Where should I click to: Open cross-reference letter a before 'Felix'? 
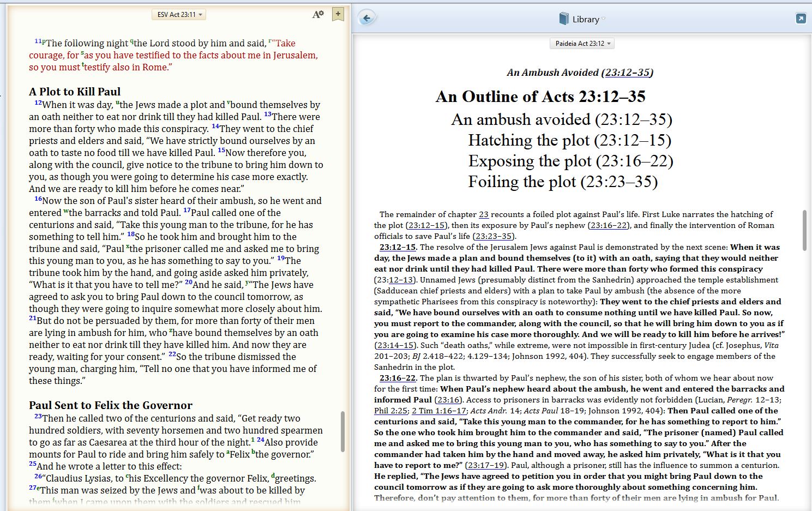tap(228, 452)
